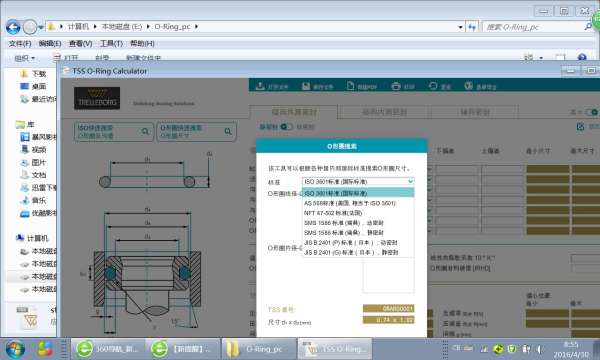Click the create PDF document icon
The image size is (600, 360).
pos(350,86)
